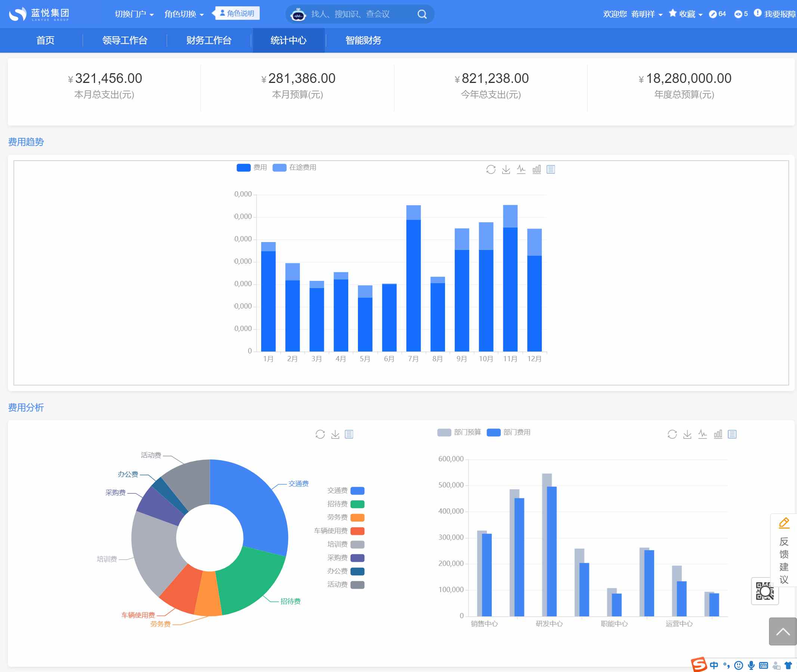
Task: Open the robot assistant icon in search bar
Action: 298,15
